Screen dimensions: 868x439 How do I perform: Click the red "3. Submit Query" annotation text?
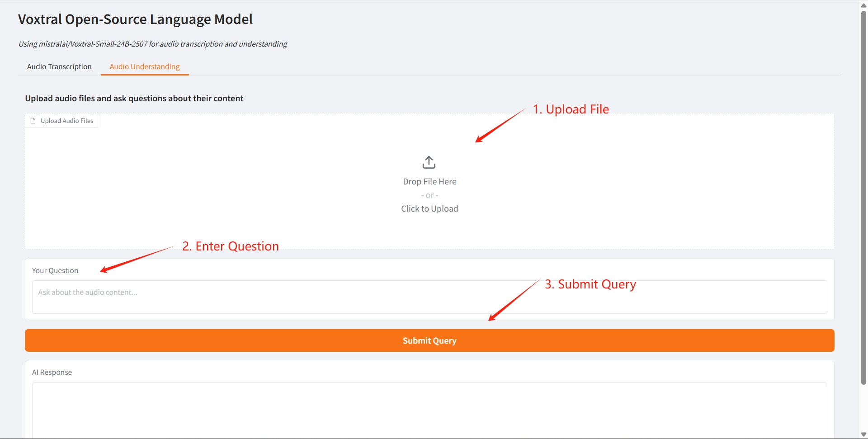(x=590, y=284)
